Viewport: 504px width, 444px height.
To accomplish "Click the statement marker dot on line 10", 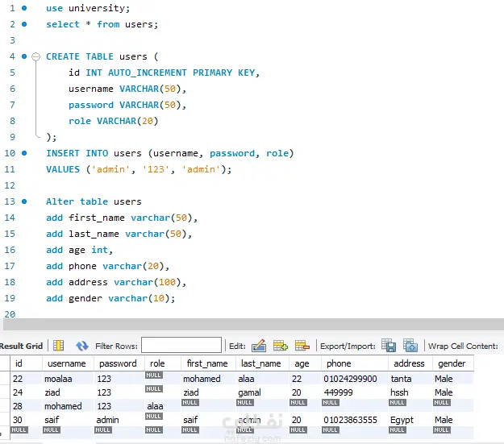I will [24, 153].
